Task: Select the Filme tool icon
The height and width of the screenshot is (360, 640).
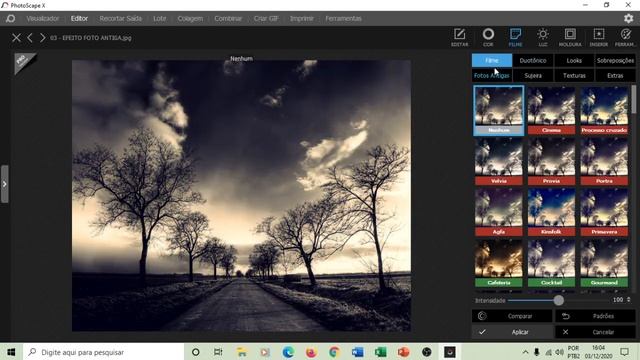Action: (x=515, y=37)
